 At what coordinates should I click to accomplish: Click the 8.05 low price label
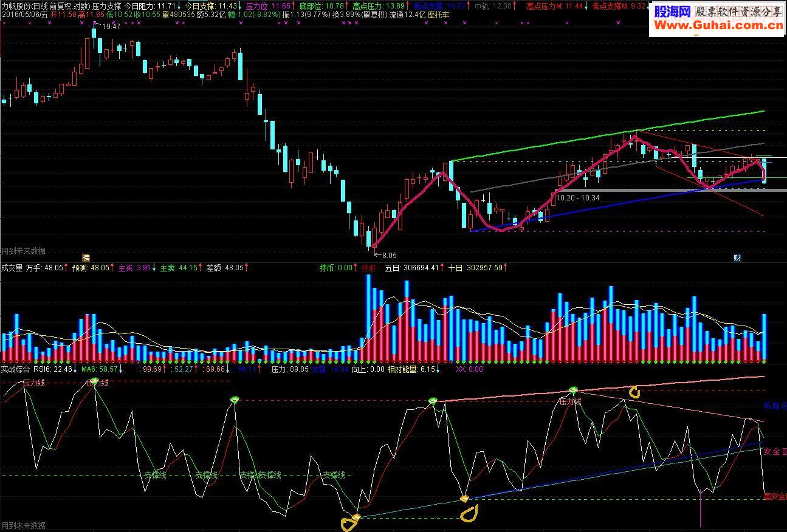(x=388, y=256)
